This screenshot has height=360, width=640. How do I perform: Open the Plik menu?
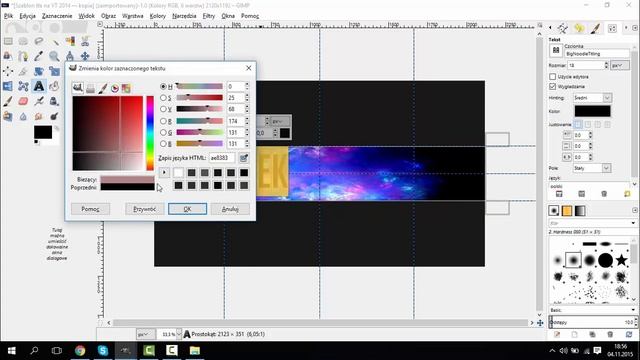8,16
